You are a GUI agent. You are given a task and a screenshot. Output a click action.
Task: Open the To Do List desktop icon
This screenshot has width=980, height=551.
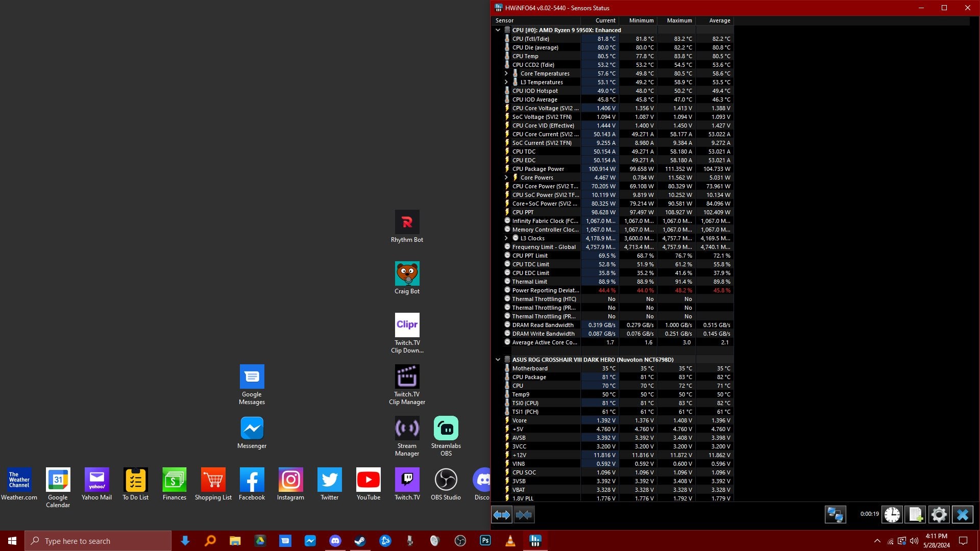(135, 484)
